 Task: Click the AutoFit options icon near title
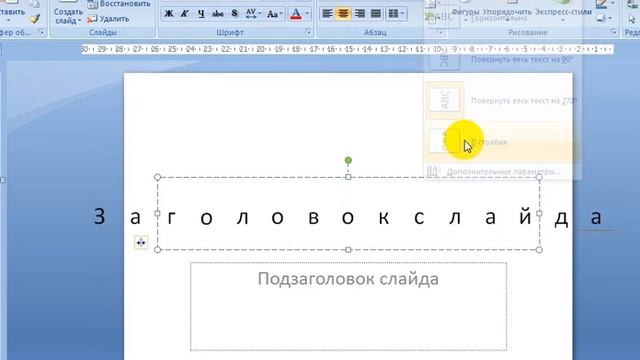pos(141,242)
